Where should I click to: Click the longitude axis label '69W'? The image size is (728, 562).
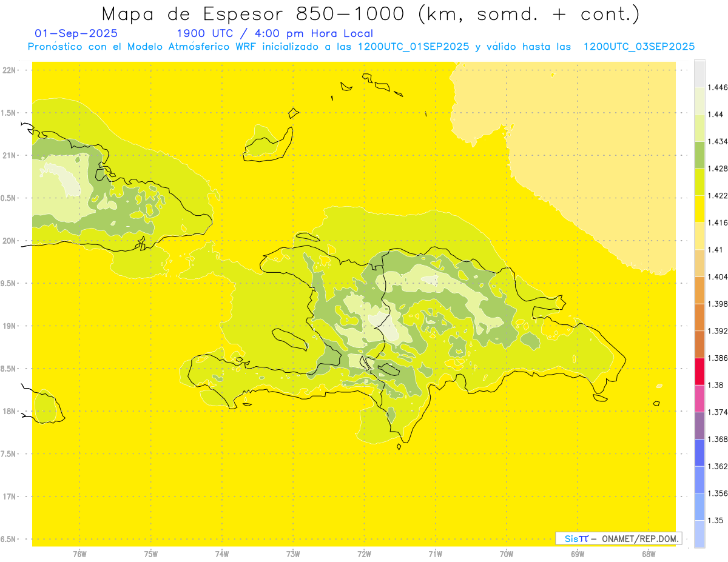pos(578,554)
